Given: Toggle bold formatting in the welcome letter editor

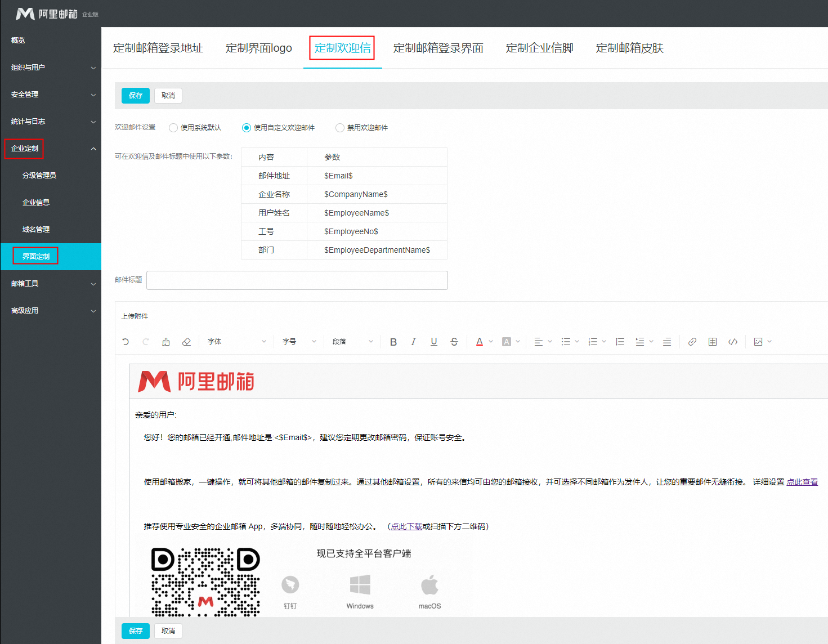Looking at the screenshot, I should [x=393, y=341].
